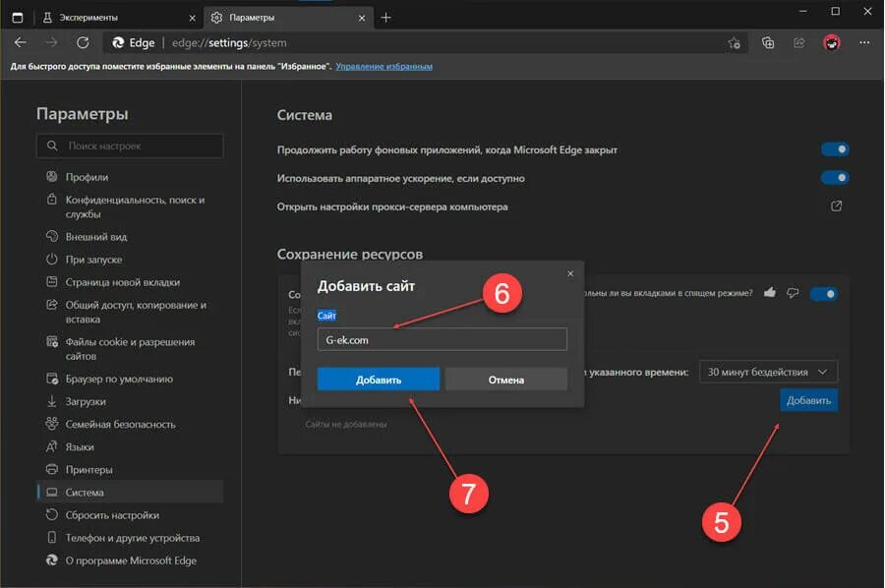Open a new tab with plus button
This screenshot has width=885, height=588.
[385, 18]
